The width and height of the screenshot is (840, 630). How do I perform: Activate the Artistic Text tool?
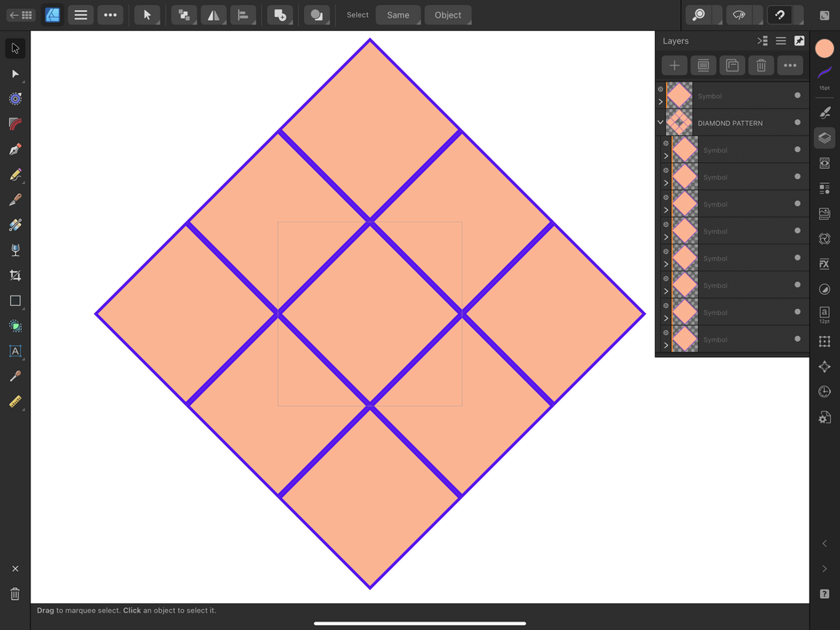15,351
